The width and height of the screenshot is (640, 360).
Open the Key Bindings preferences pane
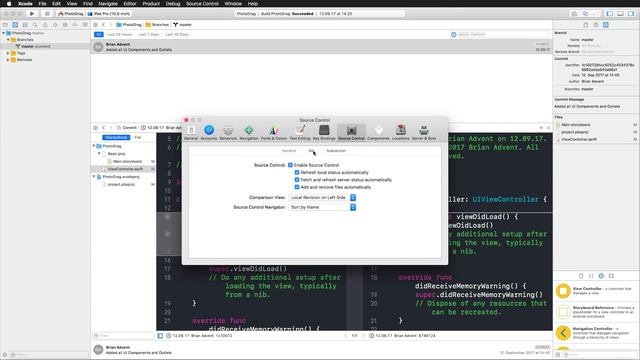coord(324,133)
